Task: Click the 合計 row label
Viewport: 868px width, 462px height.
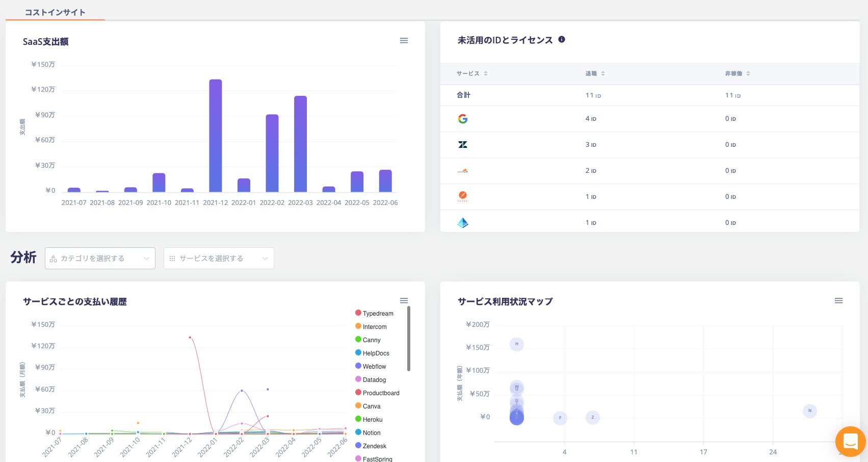Action: [463, 95]
